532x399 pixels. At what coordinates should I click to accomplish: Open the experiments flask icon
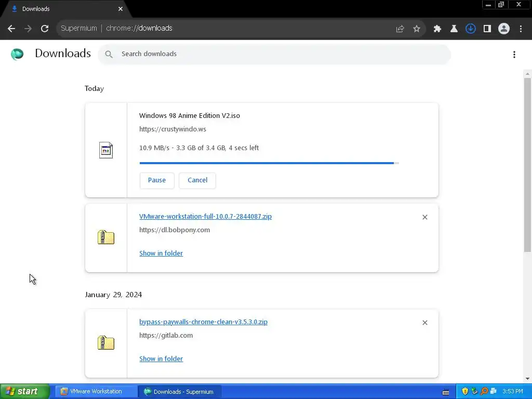454,29
